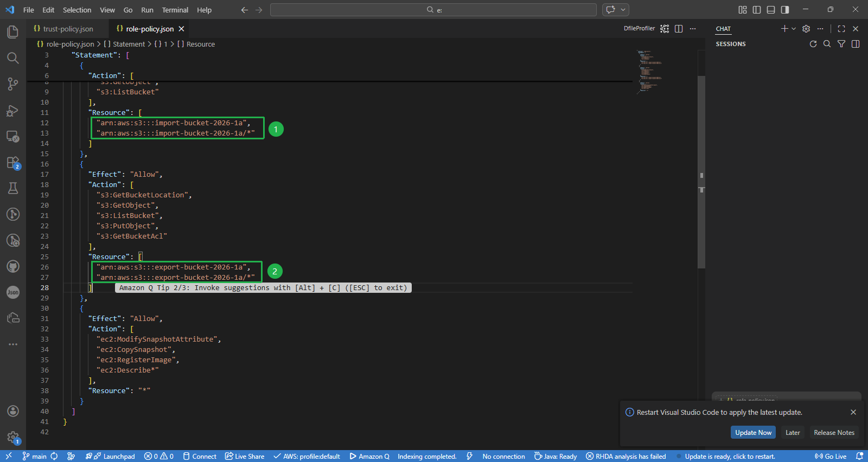The image size is (868, 462).
Task: Open the Source Control view
Action: coord(13,84)
